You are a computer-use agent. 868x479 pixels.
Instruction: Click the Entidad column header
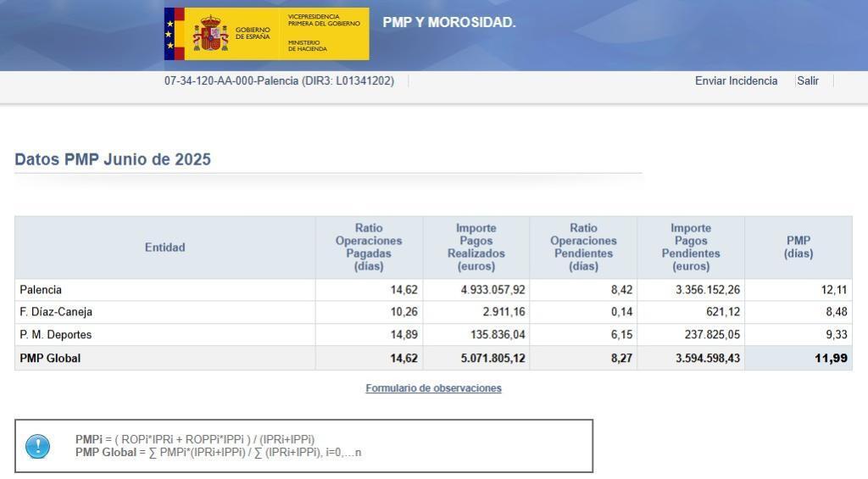coord(164,248)
